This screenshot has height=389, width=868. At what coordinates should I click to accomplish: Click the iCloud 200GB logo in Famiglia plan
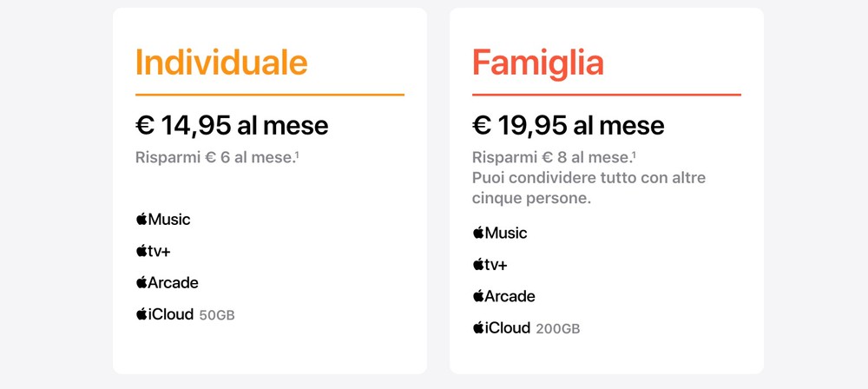click(x=502, y=328)
